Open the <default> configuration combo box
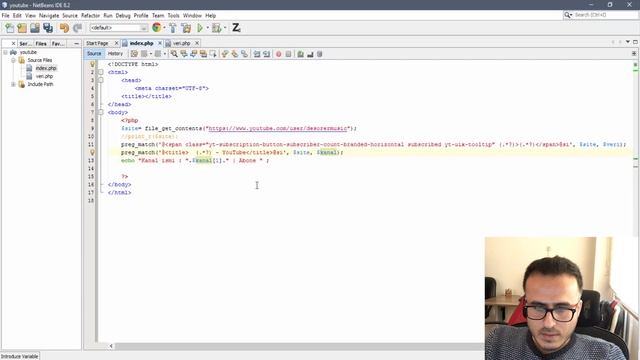The height and width of the screenshot is (360, 640). 119,27
